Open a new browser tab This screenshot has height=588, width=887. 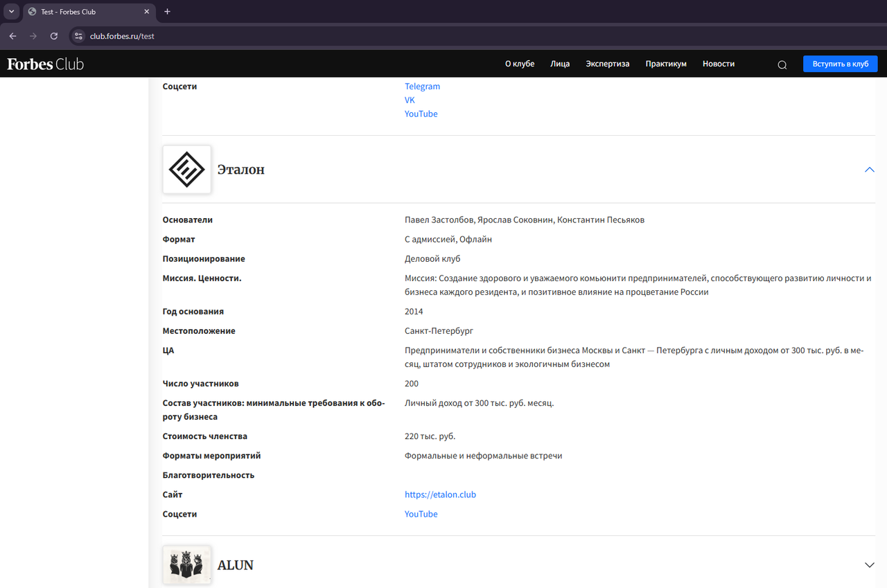[167, 12]
